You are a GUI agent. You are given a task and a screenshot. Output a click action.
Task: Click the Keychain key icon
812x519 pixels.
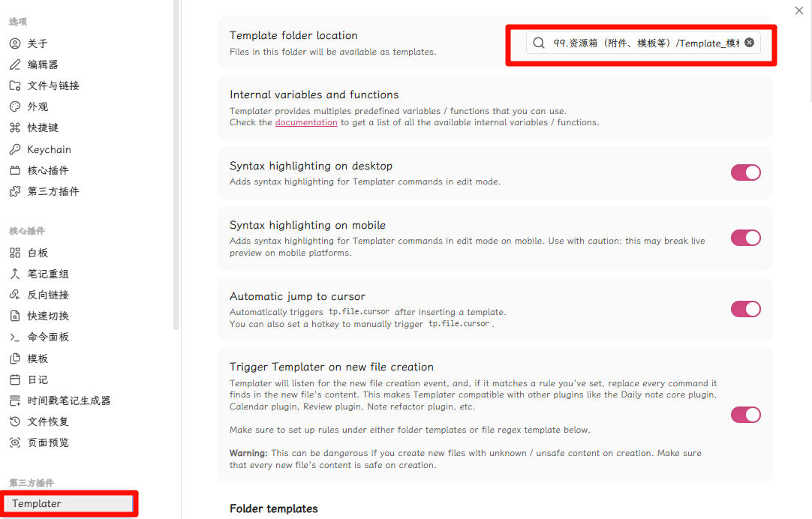15,149
